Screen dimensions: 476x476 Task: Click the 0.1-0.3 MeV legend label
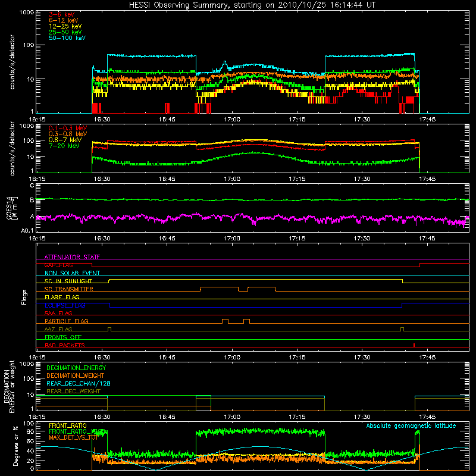tap(68, 128)
